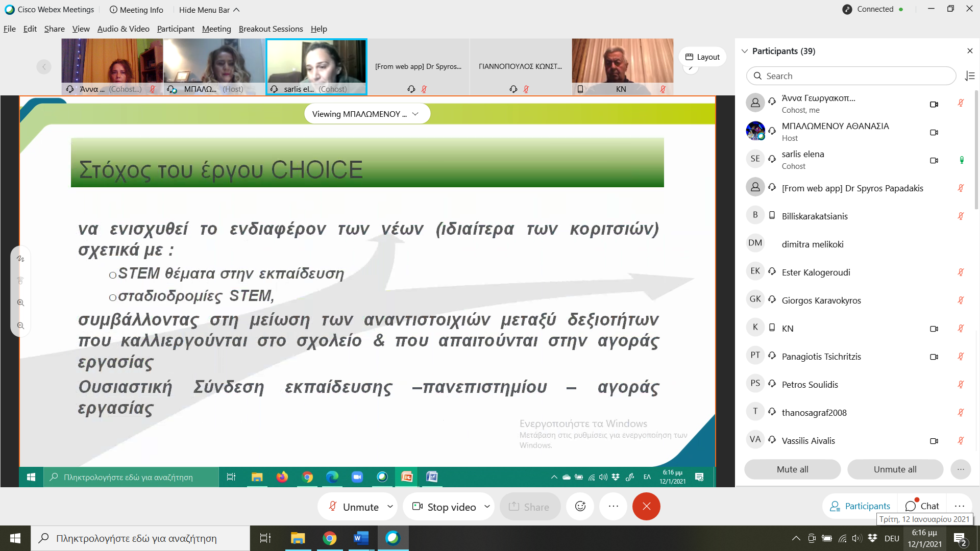Collapse the Participants (39) panel chevron
980x551 pixels.
[x=745, y=51]
